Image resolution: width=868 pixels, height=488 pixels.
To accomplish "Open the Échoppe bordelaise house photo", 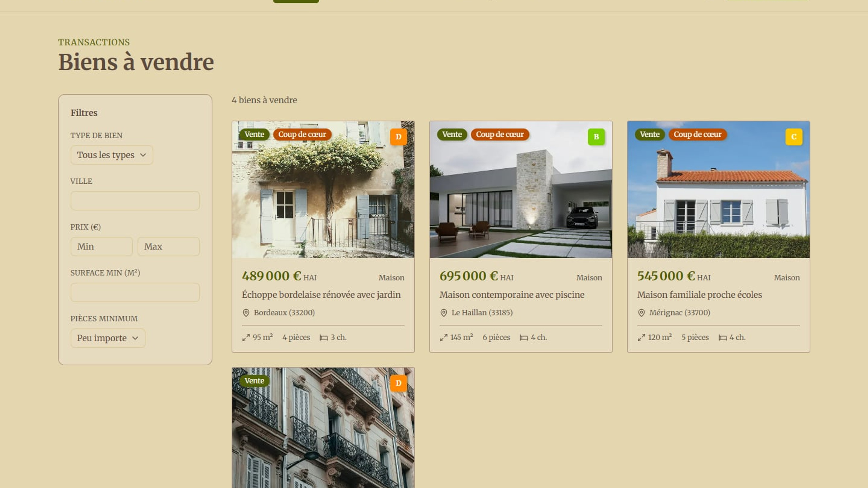I will (x=323, y=189).
